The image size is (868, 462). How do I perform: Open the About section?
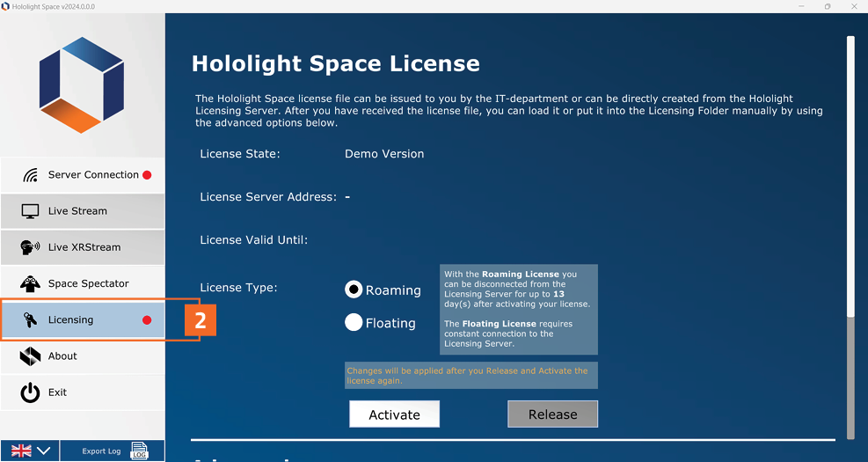tap(83, 356)
